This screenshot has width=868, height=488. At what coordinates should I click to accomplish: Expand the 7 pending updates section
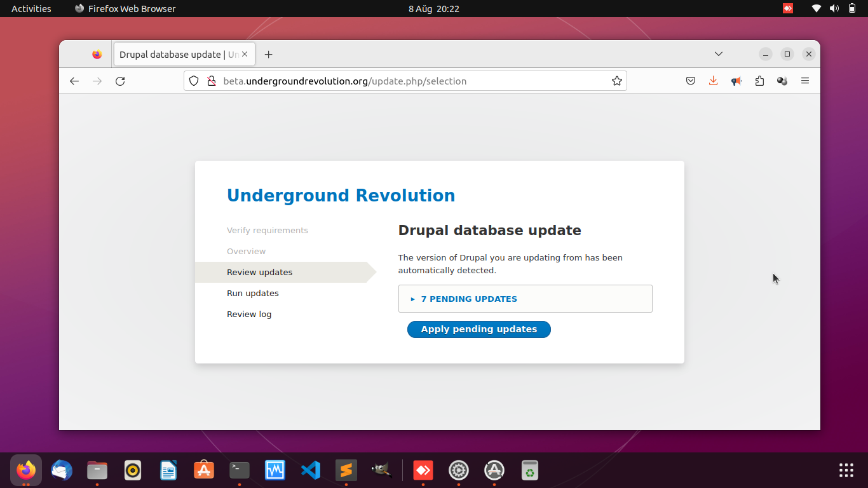tap(469, 299)
